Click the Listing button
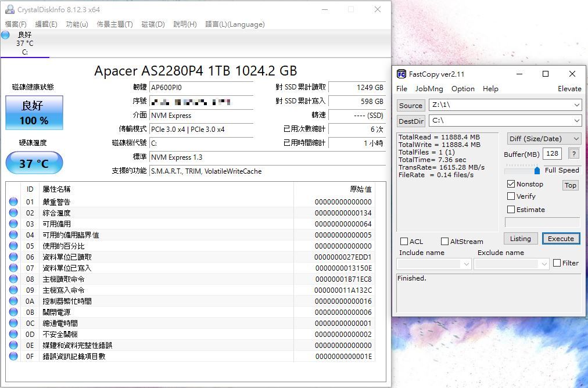588x388 pixels. point(521,238)
